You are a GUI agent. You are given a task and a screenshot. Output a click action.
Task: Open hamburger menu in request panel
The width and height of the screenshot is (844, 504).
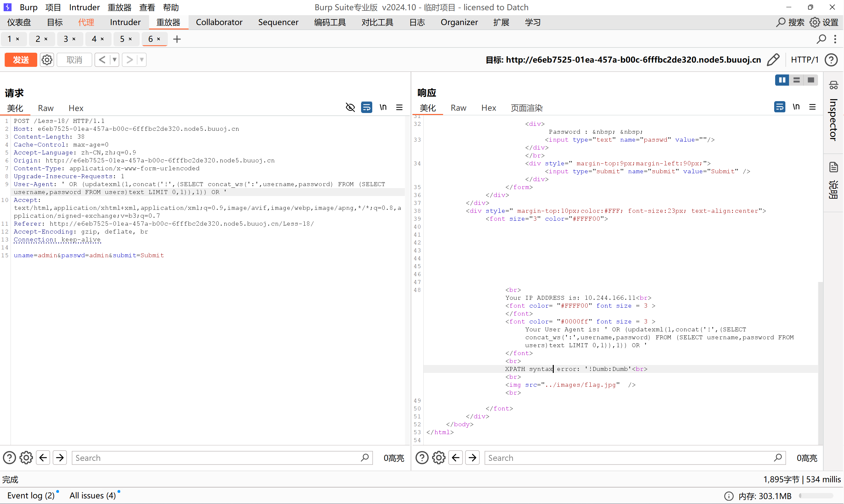pos(399,107)
